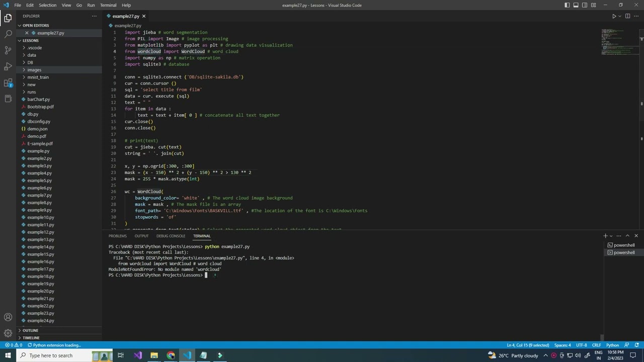Open the feedback icon in status bar
644x362 pixels.
(627, 345)
